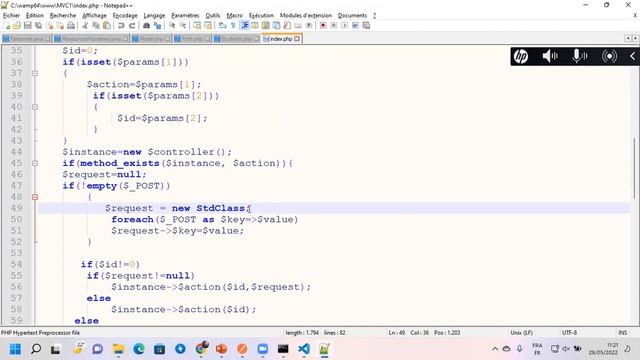Click line number 49 in the margin

point(16,208)
